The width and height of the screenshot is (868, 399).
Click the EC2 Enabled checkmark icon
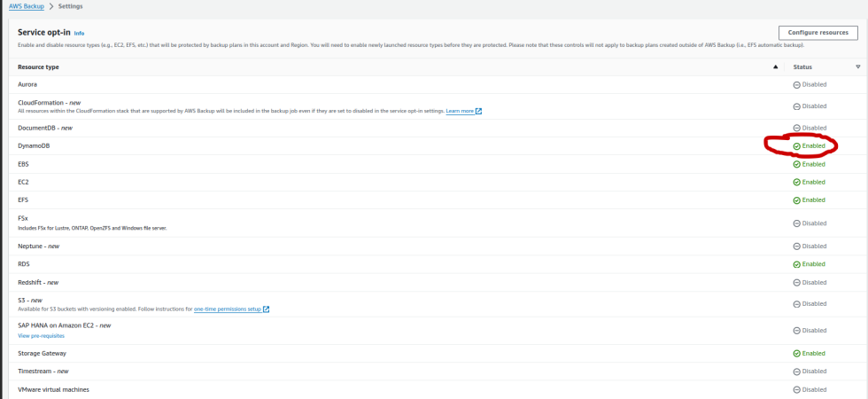pos(796,183)
